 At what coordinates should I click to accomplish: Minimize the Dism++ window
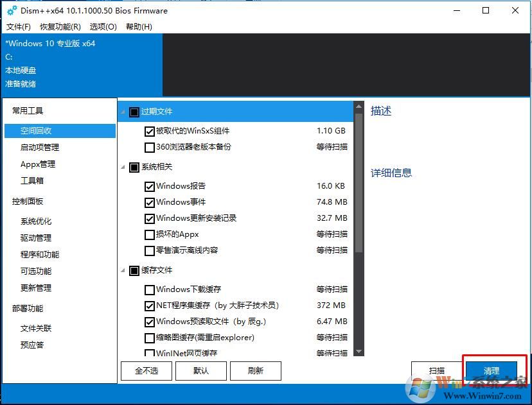click(x=457, y=10)
